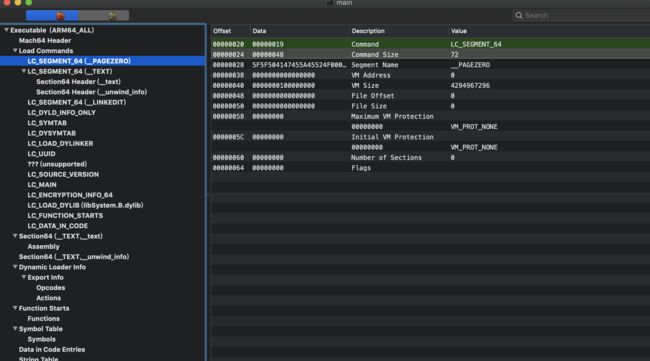Select LC_UUID load command
This screenshot has height=361, width=650.
click(x=41, y=154)
